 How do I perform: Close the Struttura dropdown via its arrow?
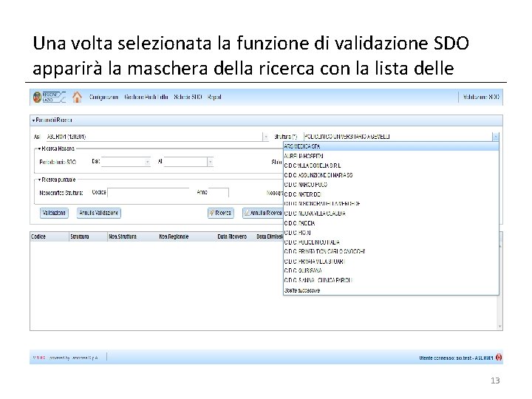(x=495, y=137)
